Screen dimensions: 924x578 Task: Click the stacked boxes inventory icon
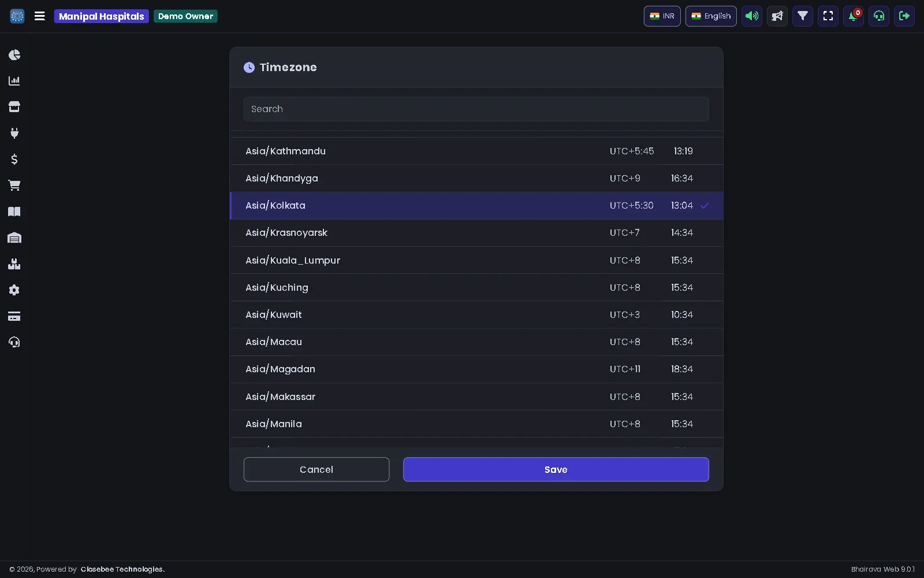click(x=14, y=264)
